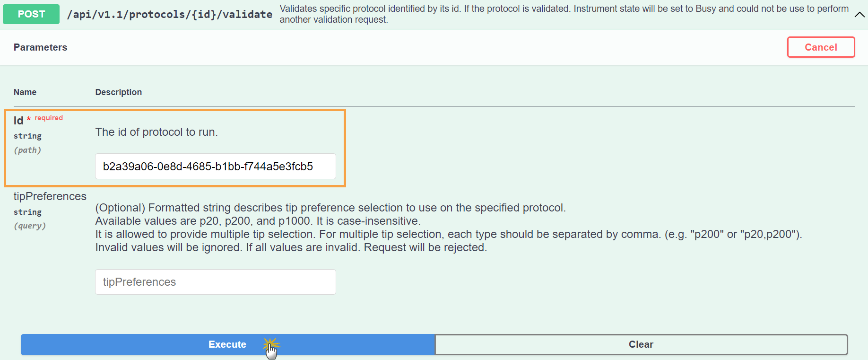Click the Name column header
The height and width of the screenshot is (360, 868).
25,92
